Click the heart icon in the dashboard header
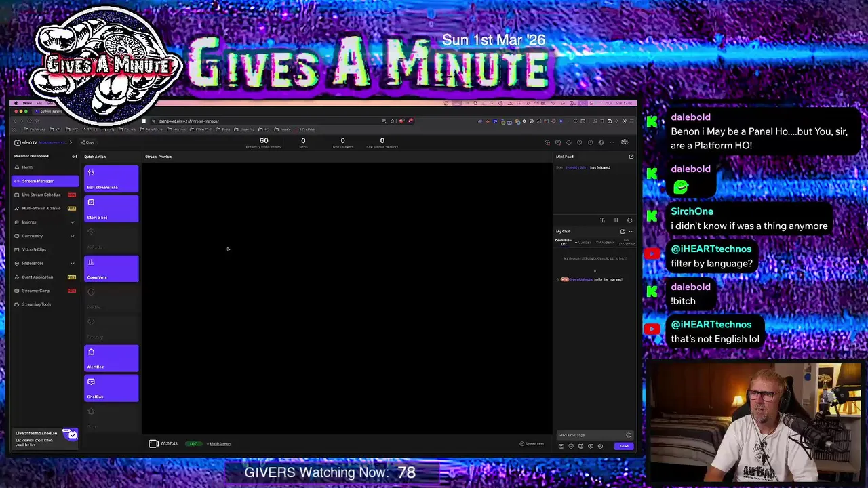The width and height of the screenshot is (868, 488). pos(579,142)
